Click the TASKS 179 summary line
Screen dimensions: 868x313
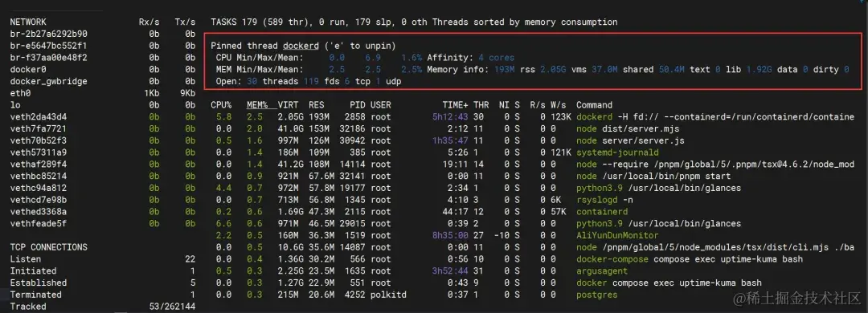[414, 22]
